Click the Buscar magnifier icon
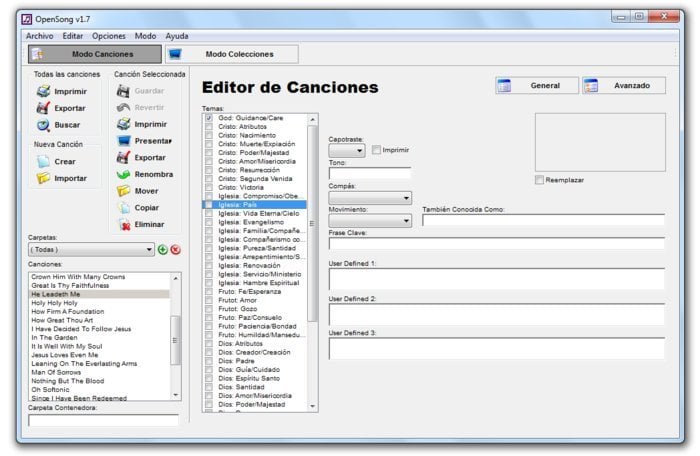This screenshot has height=456, width=700. click(43, 125)
